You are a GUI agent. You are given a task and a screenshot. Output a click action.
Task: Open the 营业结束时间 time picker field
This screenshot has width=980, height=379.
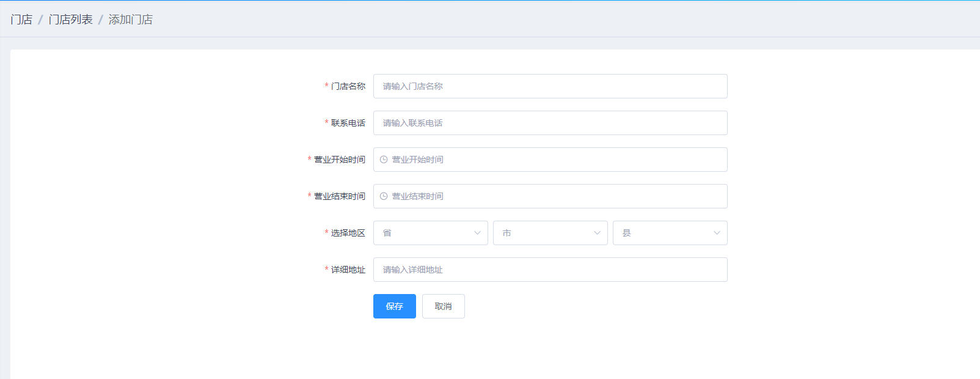[550, 196]
